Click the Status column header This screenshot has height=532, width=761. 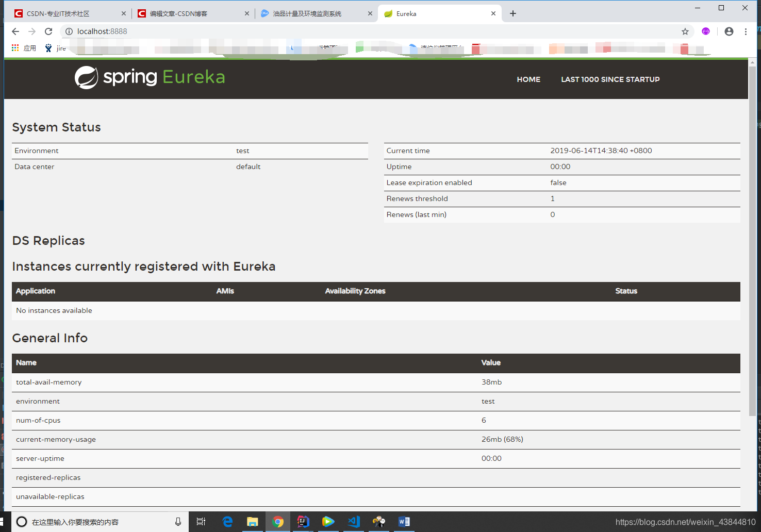[x=626, y=291]
